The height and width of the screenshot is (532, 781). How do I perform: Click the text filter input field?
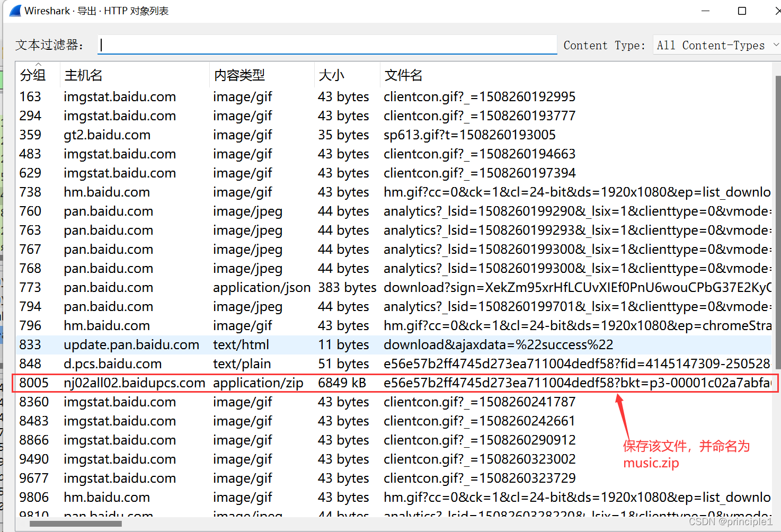[327, 45]
